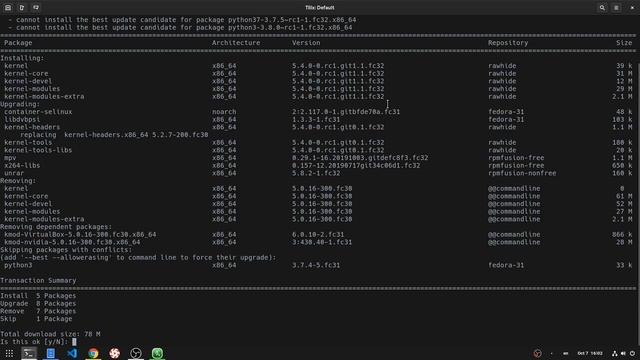The height and width of the screenshot is (360, 640).
Task: Click 'Remove 7 Packages' line
Action: tap(38, 311)
